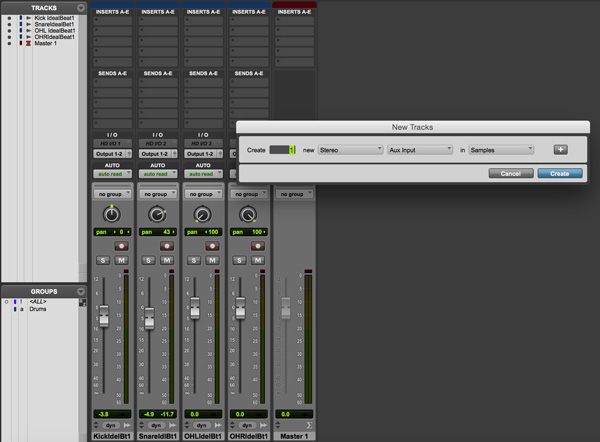This screenshot has width=600, height=442.
Task: Click the output window arrow icon on SnareIdlBt1
Action: tap(173, 425)
